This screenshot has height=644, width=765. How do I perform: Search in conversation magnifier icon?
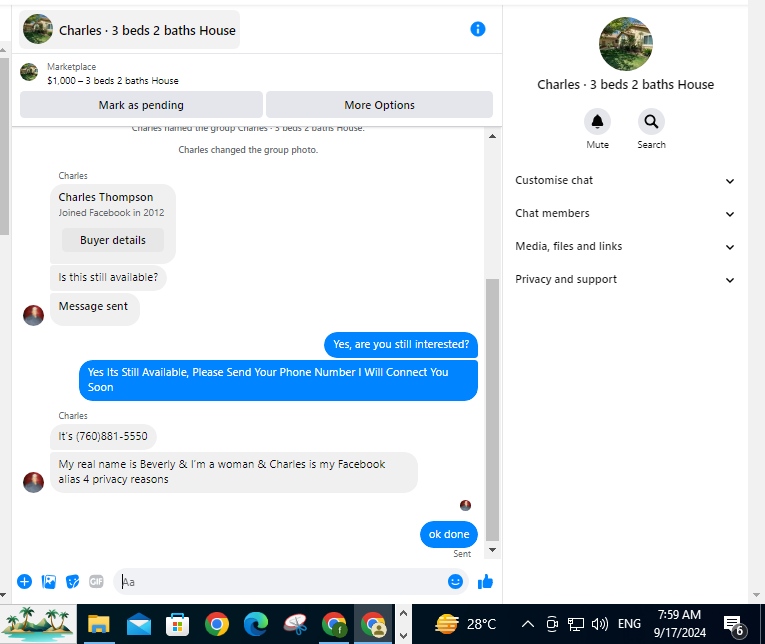(x=651, y=121)
